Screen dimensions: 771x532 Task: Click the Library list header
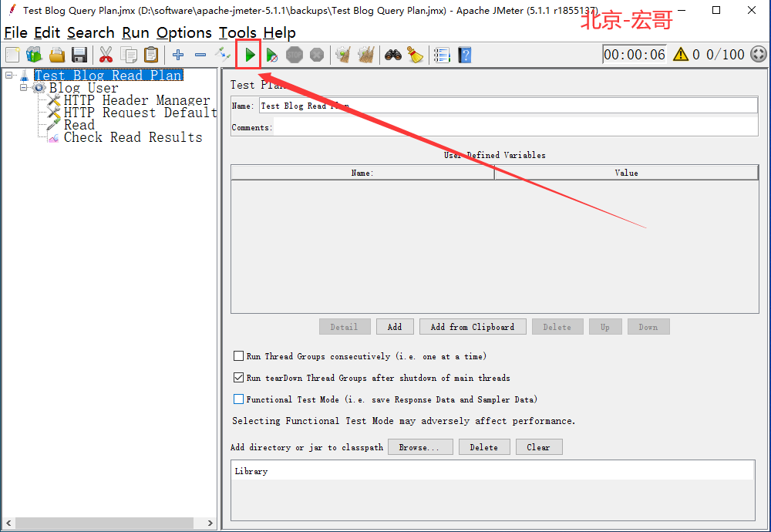coord(493,470)
